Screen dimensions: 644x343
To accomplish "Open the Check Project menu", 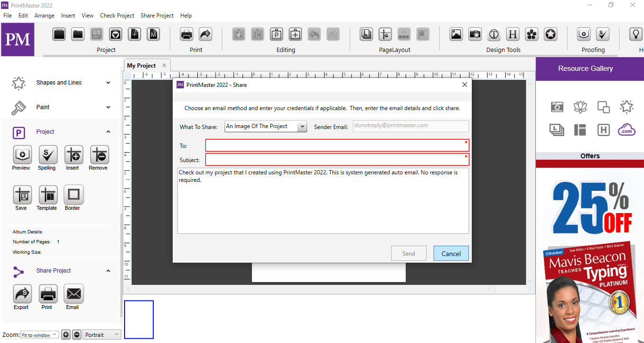I will (117, 16).
